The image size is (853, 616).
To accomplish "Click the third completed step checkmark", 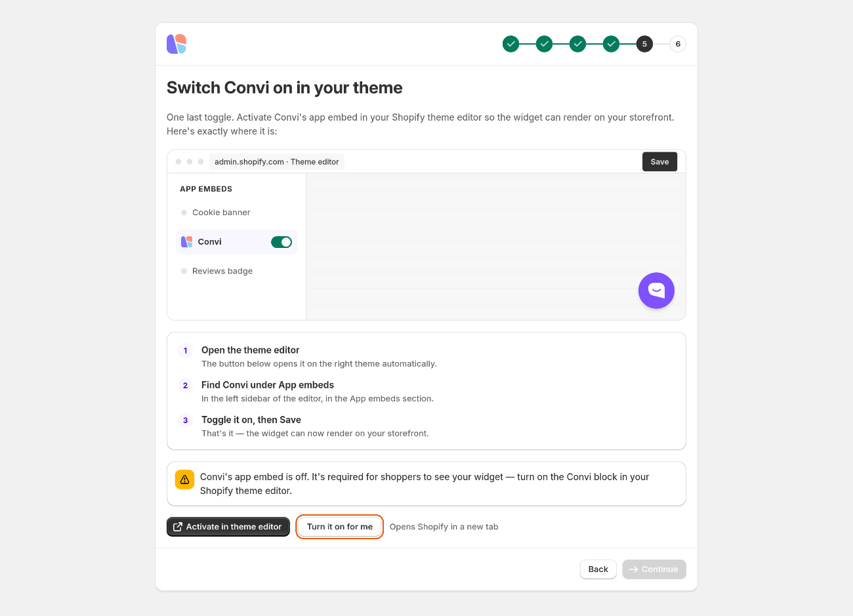I will (x=577, y=44).
